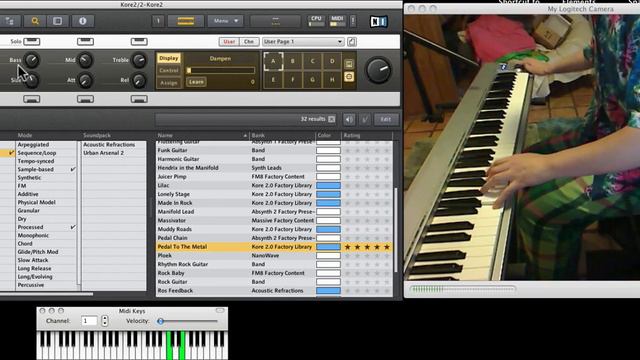The height and width of the screenshot is (360, 640).
Task: Click the Color column header
Action: [x=328, y=135]
